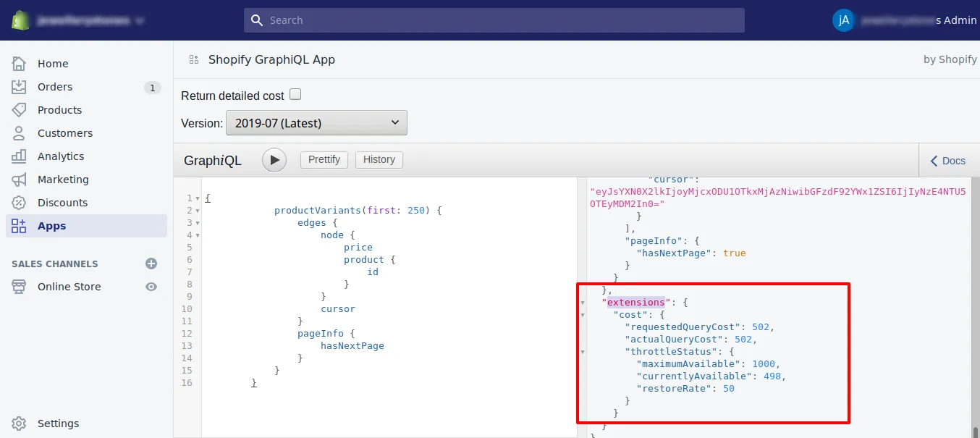Open Apps in sidebar
This screenshot has height=438, width=980.
click(86, 226)
